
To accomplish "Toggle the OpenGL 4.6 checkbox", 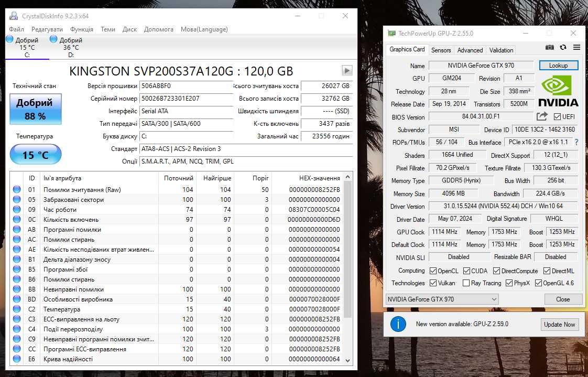I will pyautogui.click(x=539, y=283).
